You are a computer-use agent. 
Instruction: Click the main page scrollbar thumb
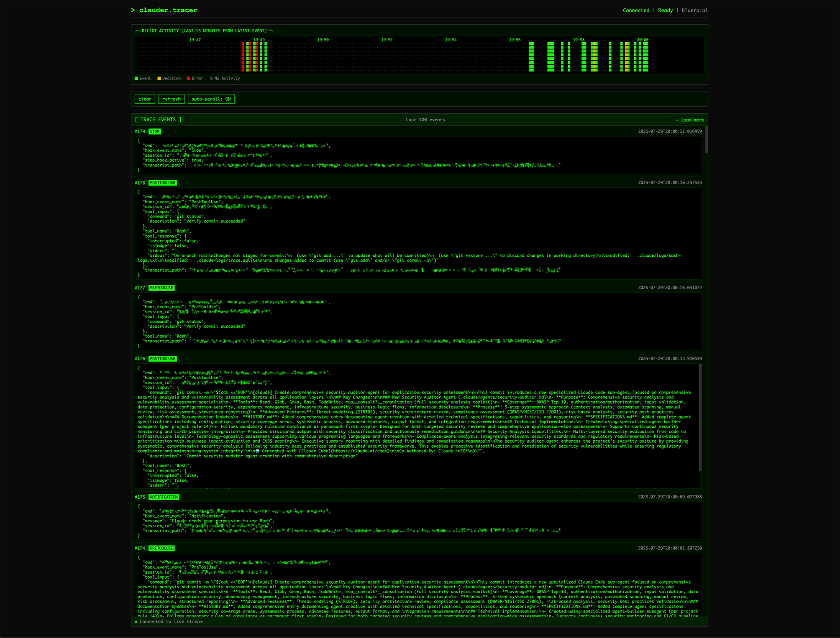(x=706, y=140)
